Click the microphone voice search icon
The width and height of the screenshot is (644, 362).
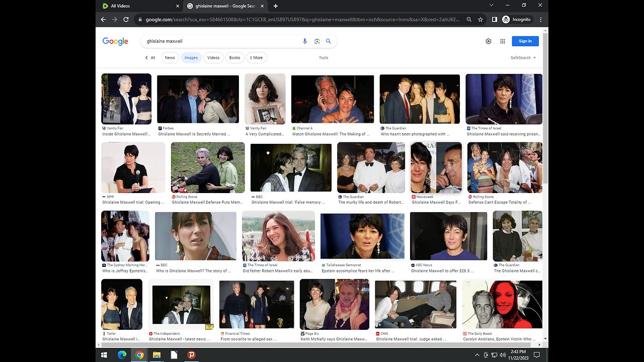coord(305,41)
